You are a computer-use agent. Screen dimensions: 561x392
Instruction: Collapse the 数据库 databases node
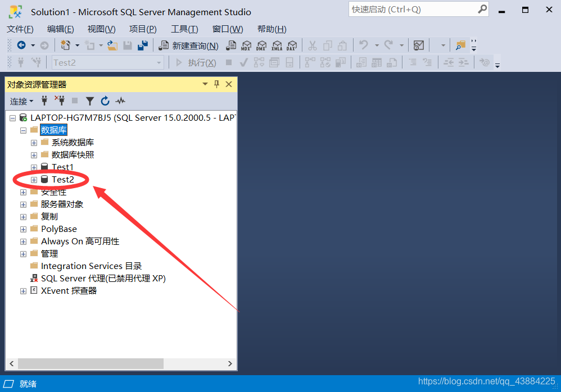coord(23,130)
